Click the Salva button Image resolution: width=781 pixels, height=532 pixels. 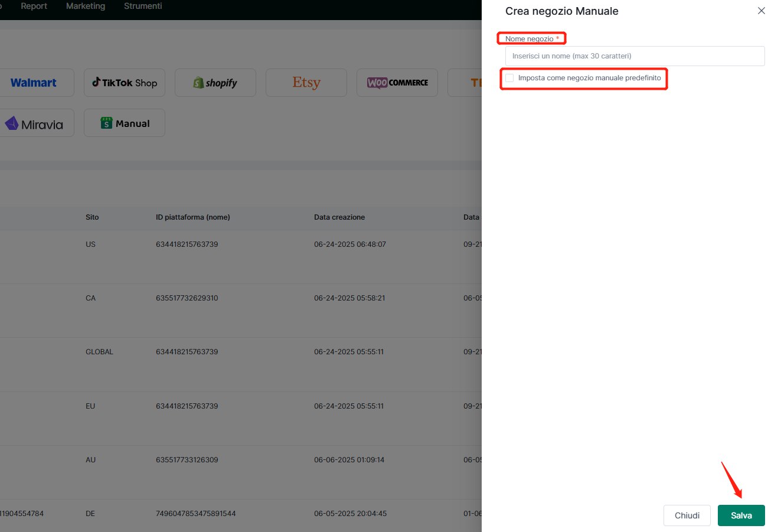click(x=741, y=515)
